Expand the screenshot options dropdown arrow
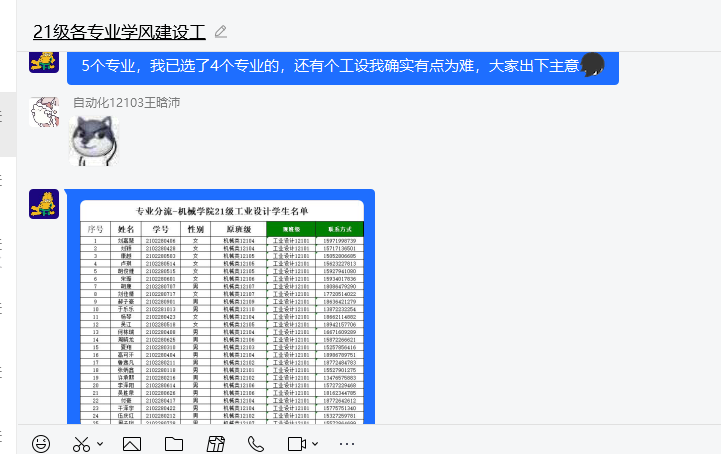The width and height of the screenshot is (721, 454). click(100, 444)
